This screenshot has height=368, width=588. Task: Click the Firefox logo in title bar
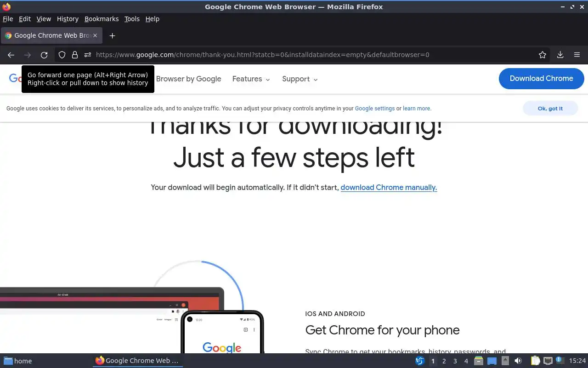(6, 6)
